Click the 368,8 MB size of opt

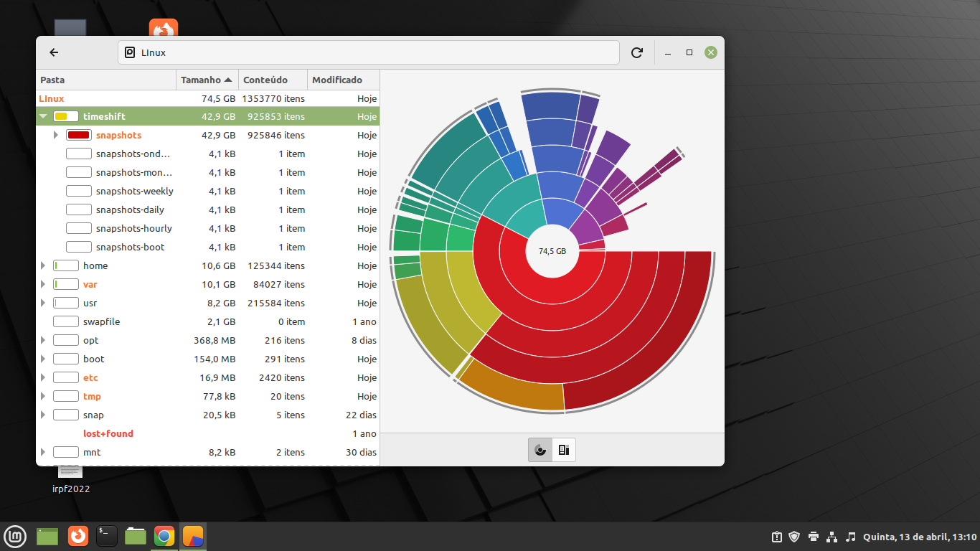[x=214, y=340]
